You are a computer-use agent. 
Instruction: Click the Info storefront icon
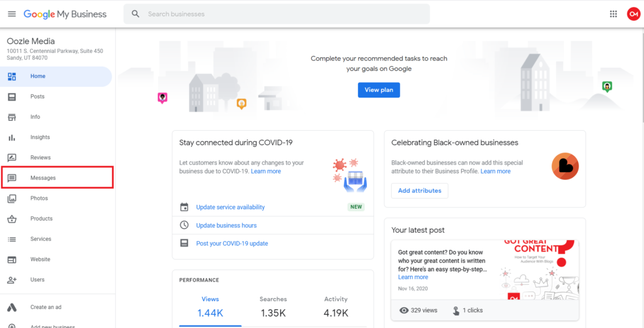click(12, 117)
